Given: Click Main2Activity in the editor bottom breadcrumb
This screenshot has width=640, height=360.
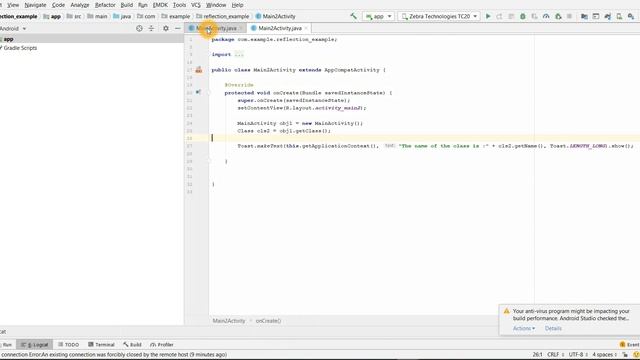Looking at the screenshot, I should pyautogui.click(x=229, y=321).
